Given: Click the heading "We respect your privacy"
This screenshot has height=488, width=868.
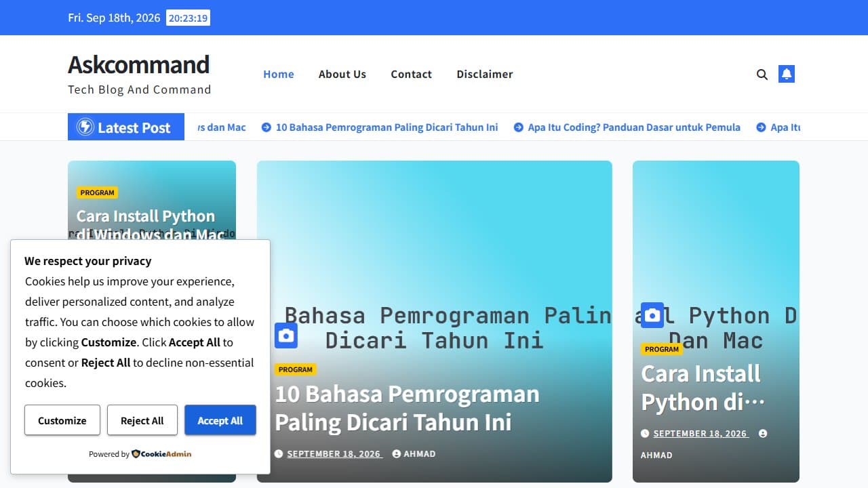Looking at the screenshot, I should click(x=88, y=261).
